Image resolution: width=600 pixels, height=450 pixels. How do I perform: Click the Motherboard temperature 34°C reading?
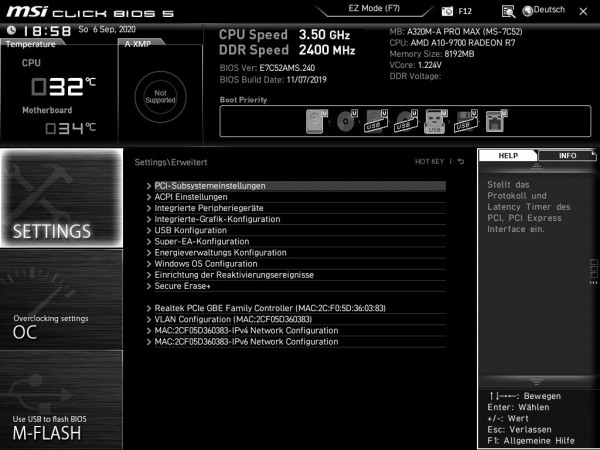click(70, 128)
